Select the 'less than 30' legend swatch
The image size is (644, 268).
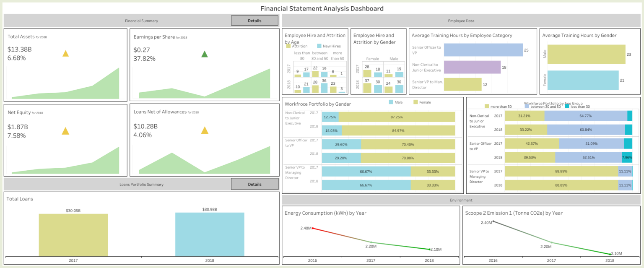tap(567, 107)
